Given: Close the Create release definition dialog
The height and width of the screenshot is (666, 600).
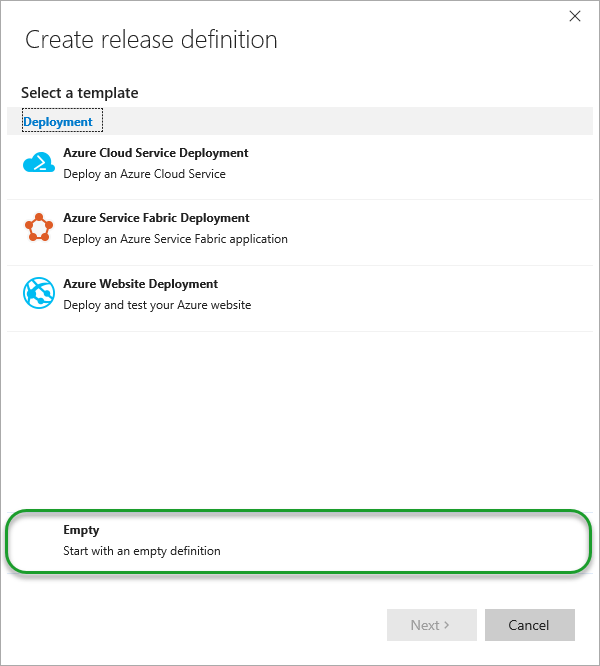Looking at the screenshot, I should click(x=575, y=16).
